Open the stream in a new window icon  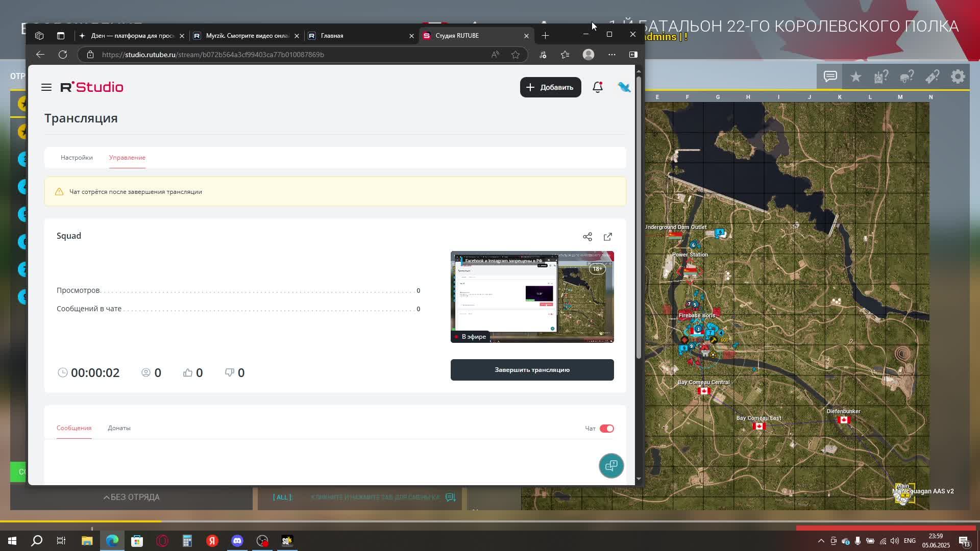click(607, 237)
